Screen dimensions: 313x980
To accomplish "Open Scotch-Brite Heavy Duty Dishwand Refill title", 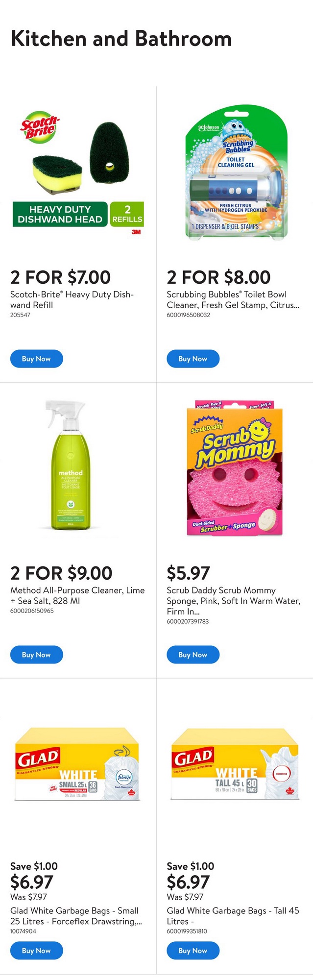I will pyautogui.click(x=72, y=299).
